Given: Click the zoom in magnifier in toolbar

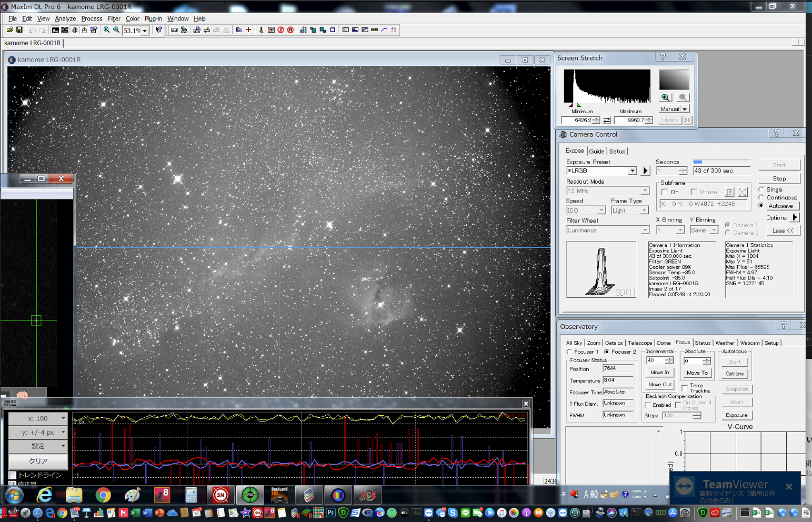Looking at the screenshot, I should click(x=107, y=30).
